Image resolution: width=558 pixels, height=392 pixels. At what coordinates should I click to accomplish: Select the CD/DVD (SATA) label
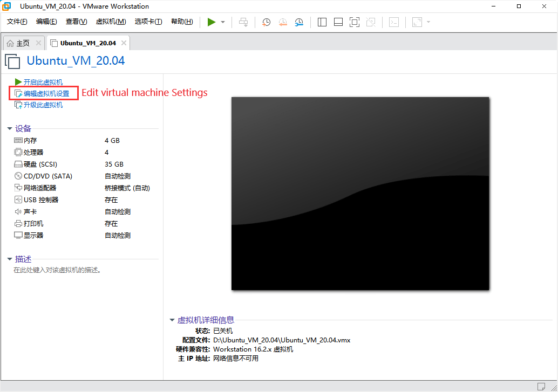point(48,176)
